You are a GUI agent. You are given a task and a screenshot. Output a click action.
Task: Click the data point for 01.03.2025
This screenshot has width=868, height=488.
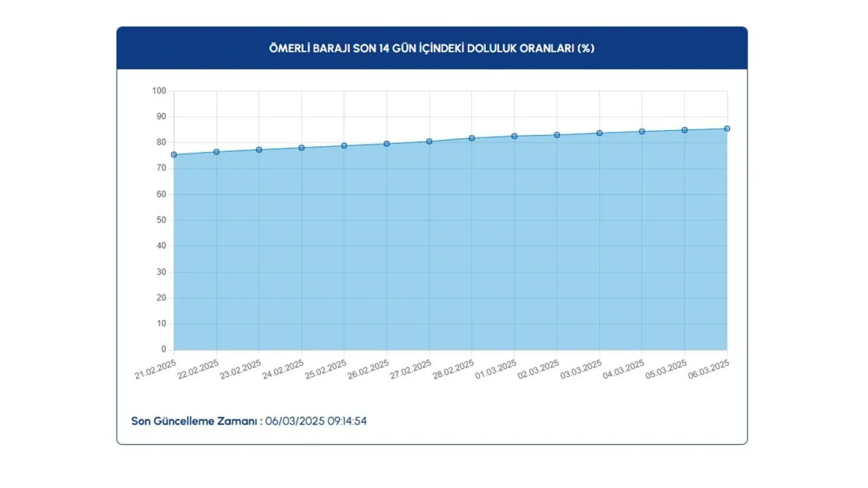pos(514,136)
